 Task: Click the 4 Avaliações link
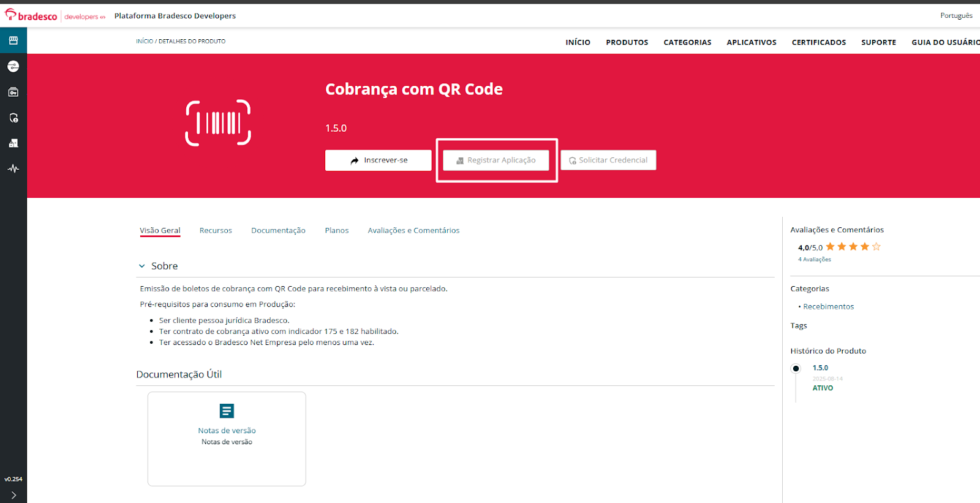tap(815, 260)
